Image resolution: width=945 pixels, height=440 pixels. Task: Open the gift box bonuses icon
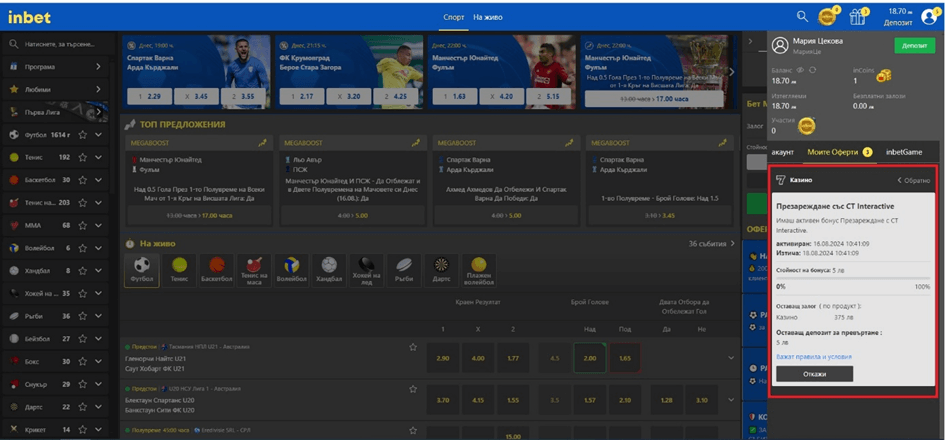[857, 17]
